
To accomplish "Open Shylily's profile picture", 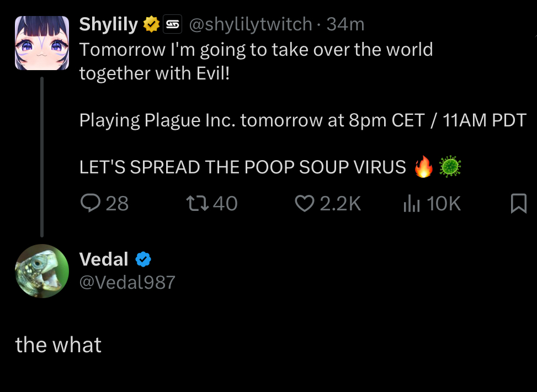I will click(x=42, y=43).
